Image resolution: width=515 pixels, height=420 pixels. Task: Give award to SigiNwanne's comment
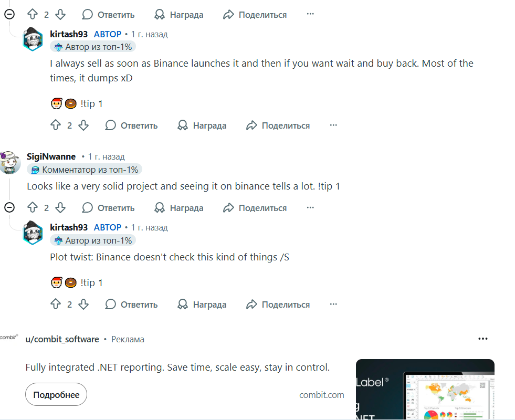coord(179,207)
